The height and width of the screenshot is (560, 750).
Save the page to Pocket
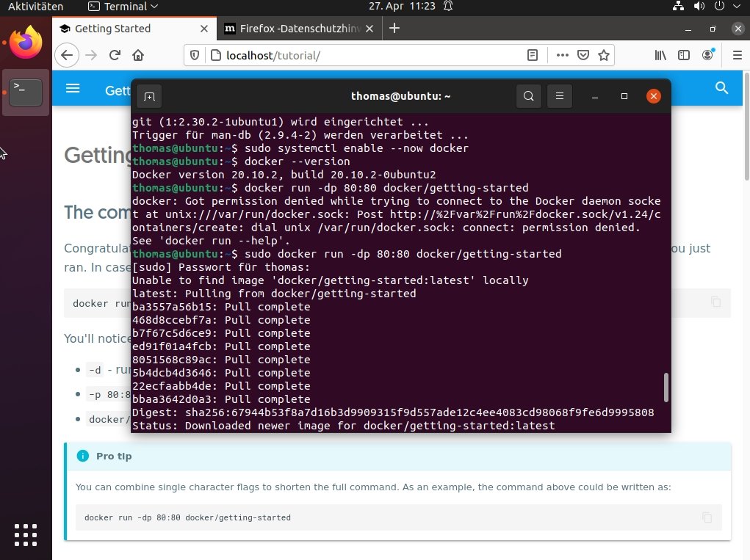[x=583, y=55]
